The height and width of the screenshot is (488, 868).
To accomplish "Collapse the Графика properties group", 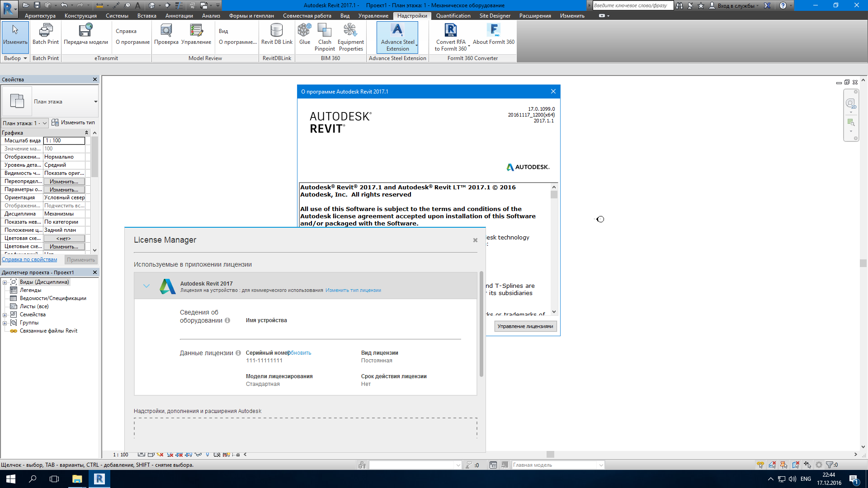I will tap(86, 133).
